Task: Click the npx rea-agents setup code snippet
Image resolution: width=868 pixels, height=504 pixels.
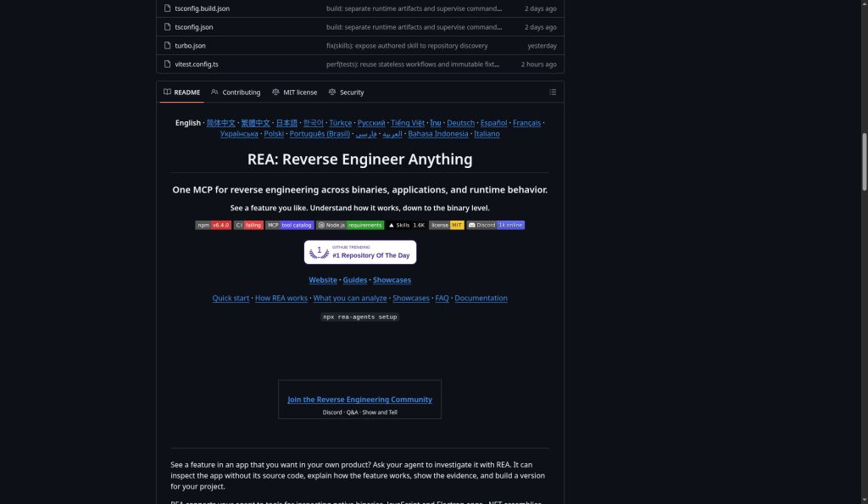Action: click(359, 317)
